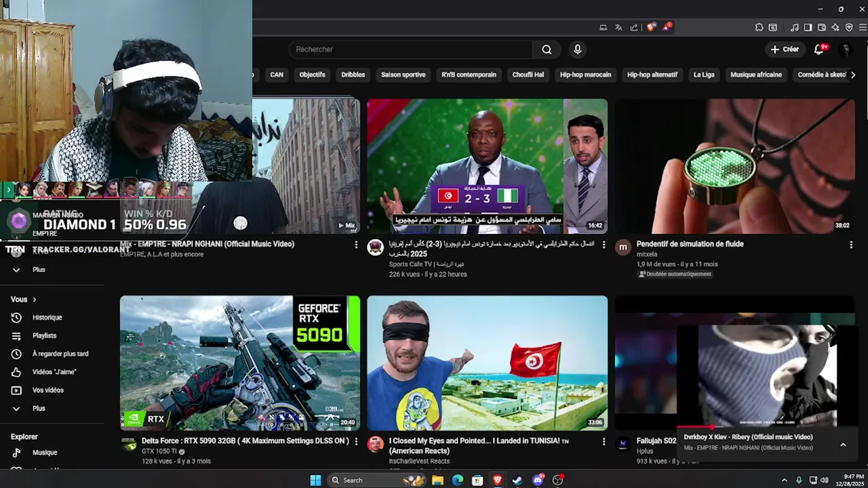868x488 pixels.
Task: Click the GTX 1050 Ti channel avatar
Action: [128, 444]
